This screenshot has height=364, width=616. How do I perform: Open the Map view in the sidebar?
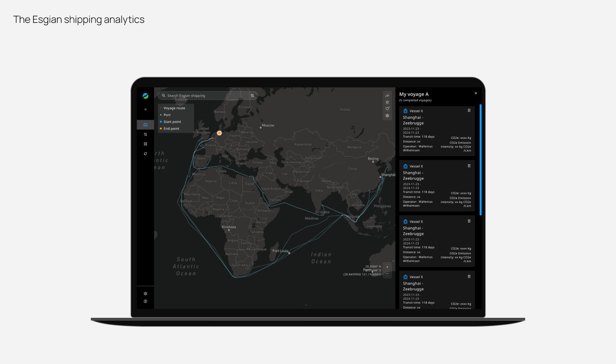click(145, 125)
